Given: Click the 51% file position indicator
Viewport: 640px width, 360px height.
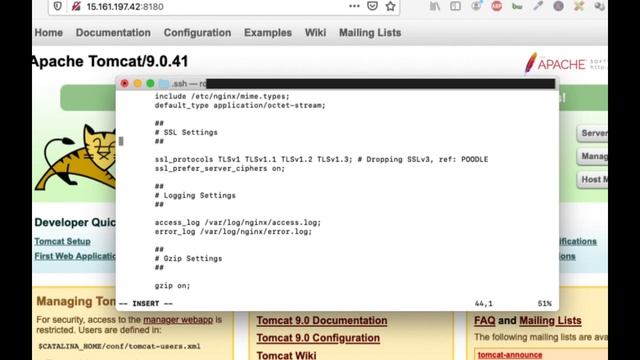Looking at the screenshot, I should point(544,303).
